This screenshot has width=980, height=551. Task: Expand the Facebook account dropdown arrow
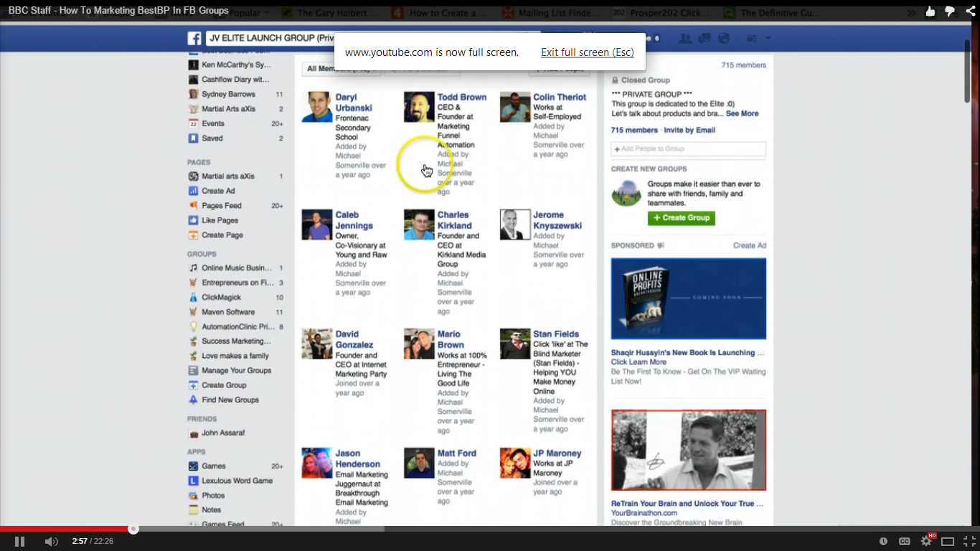[x=768, y=39]
